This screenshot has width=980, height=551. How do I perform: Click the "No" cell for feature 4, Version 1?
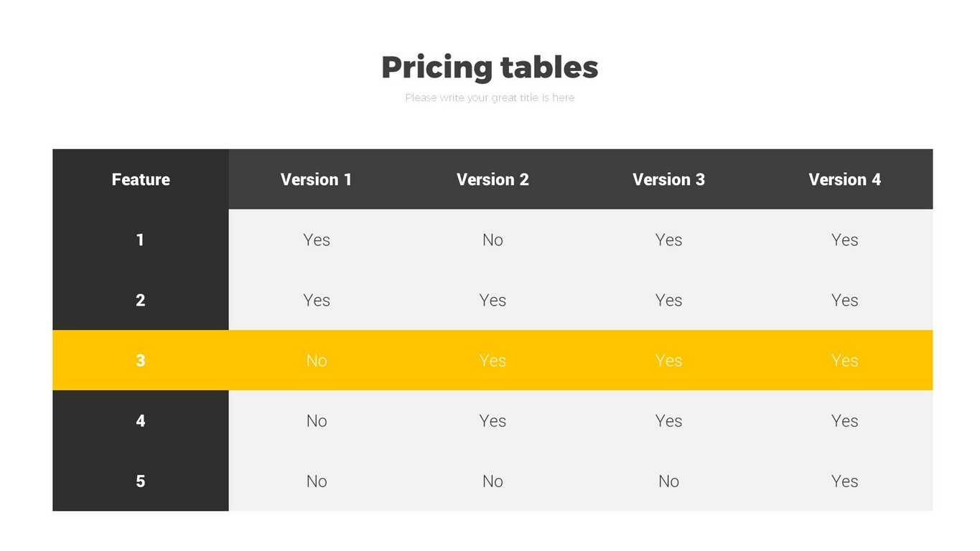(317, 420)
